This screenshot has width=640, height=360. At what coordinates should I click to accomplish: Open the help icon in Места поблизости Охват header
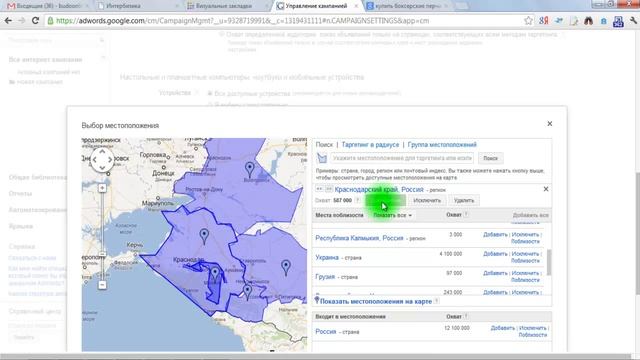tap(466, 214)
